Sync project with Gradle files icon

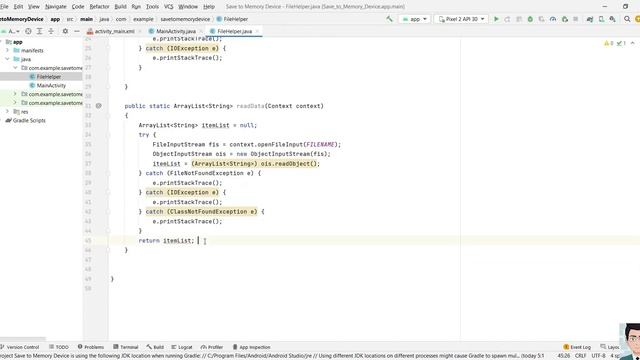(x=590, y=19)
